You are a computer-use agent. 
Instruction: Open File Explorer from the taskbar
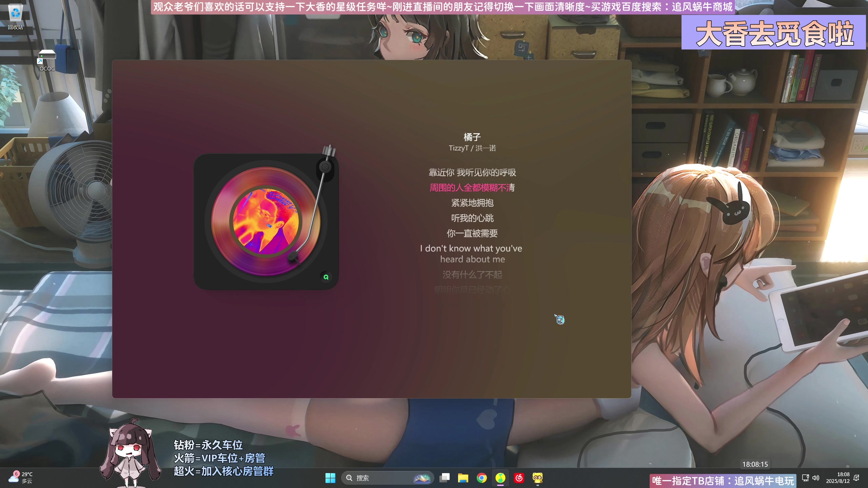[x=463, y=478]
